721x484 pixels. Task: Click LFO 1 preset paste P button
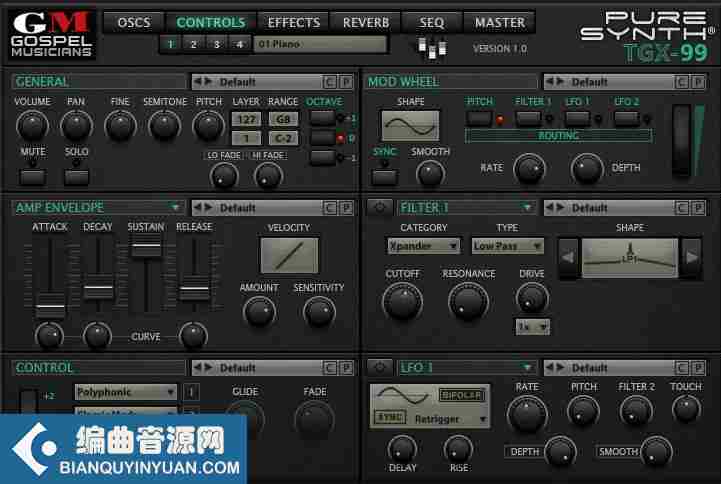tap(698, 368)
